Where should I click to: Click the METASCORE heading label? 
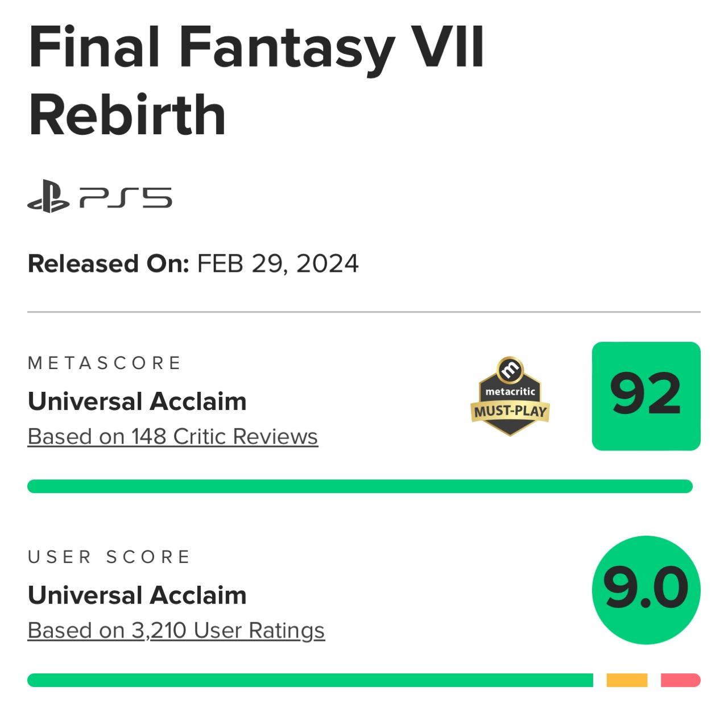tap(105, 363)
